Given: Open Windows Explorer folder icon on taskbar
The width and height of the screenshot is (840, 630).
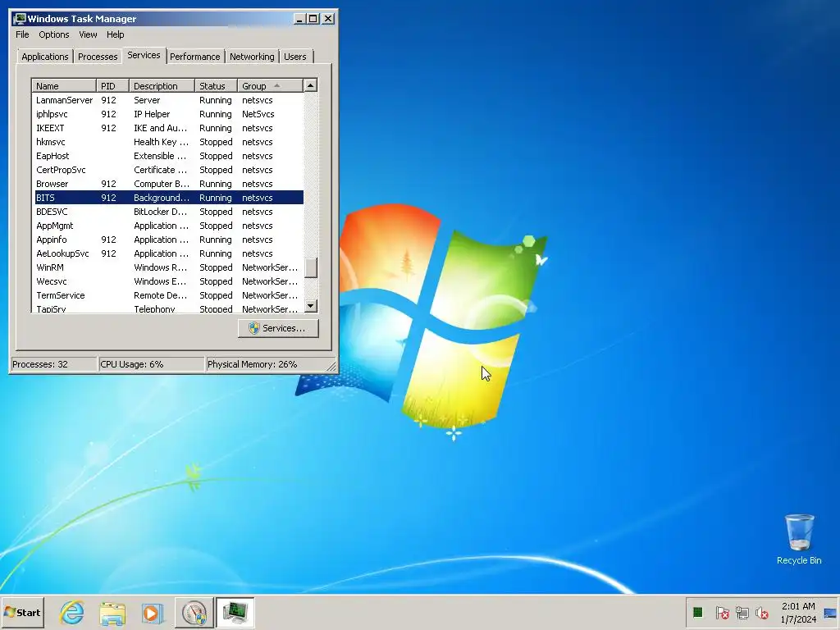Looking at the screenshot, I should click(x=112, y=613).
